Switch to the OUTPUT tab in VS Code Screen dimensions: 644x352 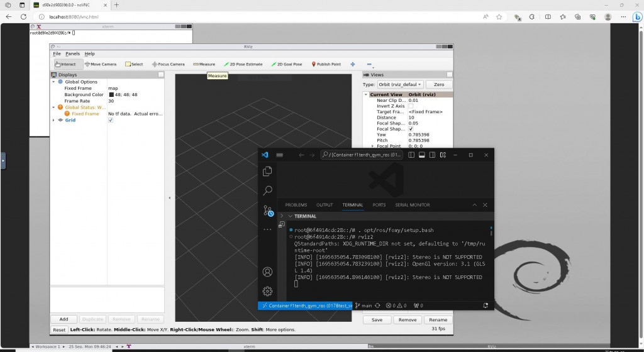point(325,205)
